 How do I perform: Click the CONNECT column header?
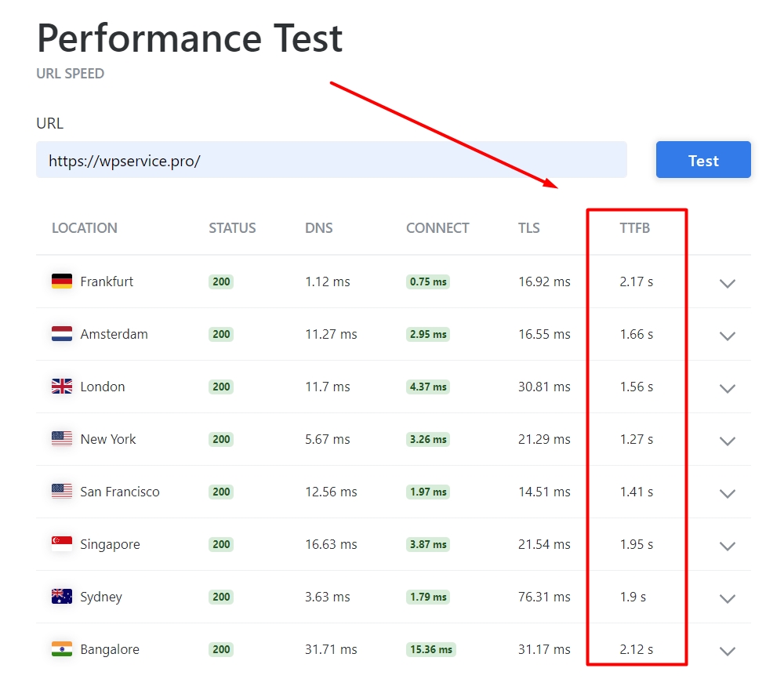[x=437, y=228]
